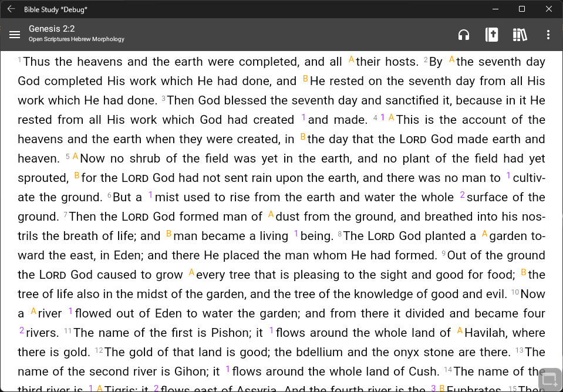Open footnote A before 'dust from the ground'

271,214
